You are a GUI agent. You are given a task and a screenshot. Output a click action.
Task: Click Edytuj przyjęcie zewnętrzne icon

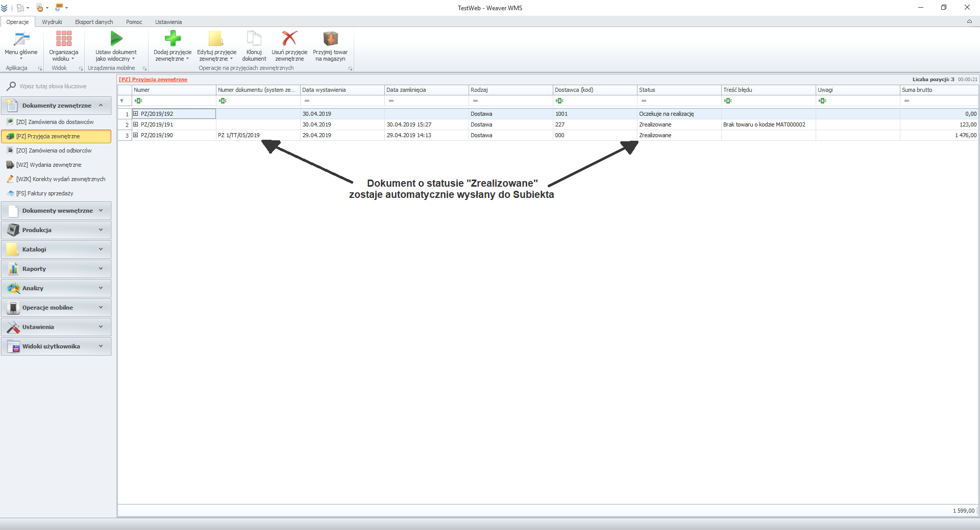pos(216,39)
